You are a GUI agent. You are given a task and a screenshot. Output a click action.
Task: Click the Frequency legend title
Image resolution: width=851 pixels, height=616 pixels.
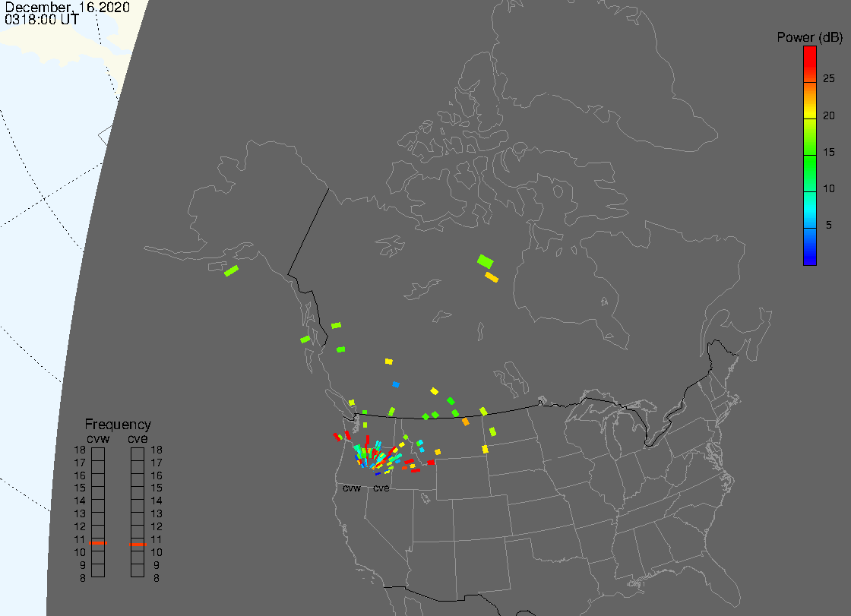tap(118, 425)
